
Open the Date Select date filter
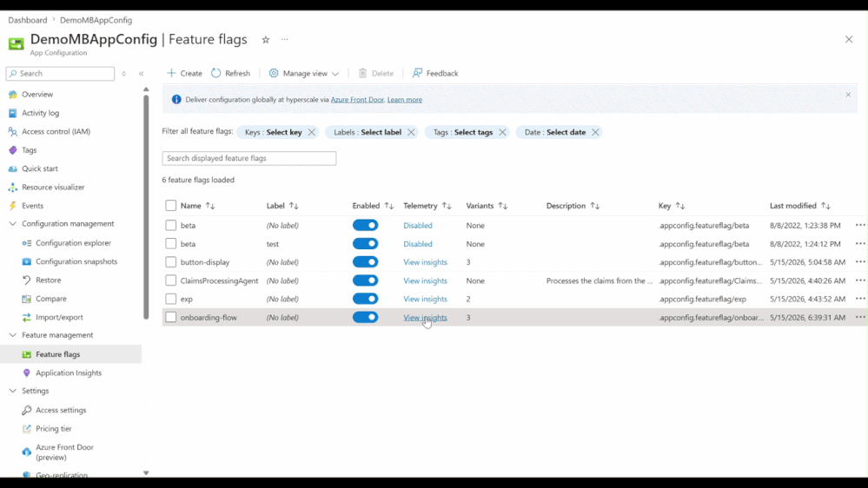pos(555,132)
